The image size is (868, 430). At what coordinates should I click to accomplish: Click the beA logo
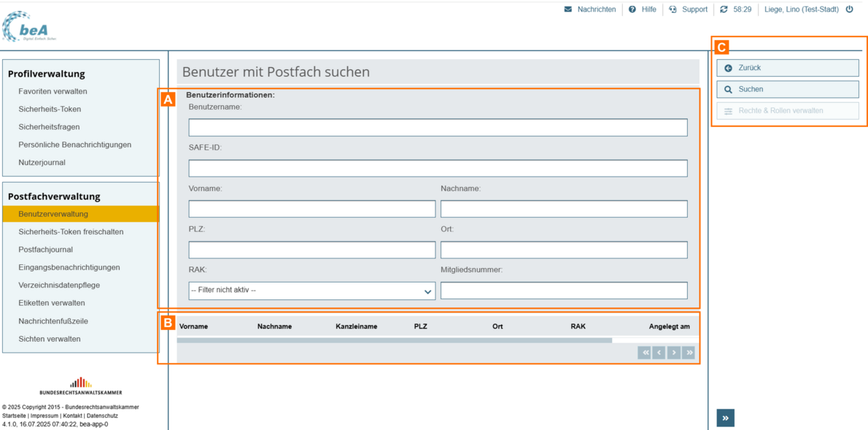tap(29, 26)
